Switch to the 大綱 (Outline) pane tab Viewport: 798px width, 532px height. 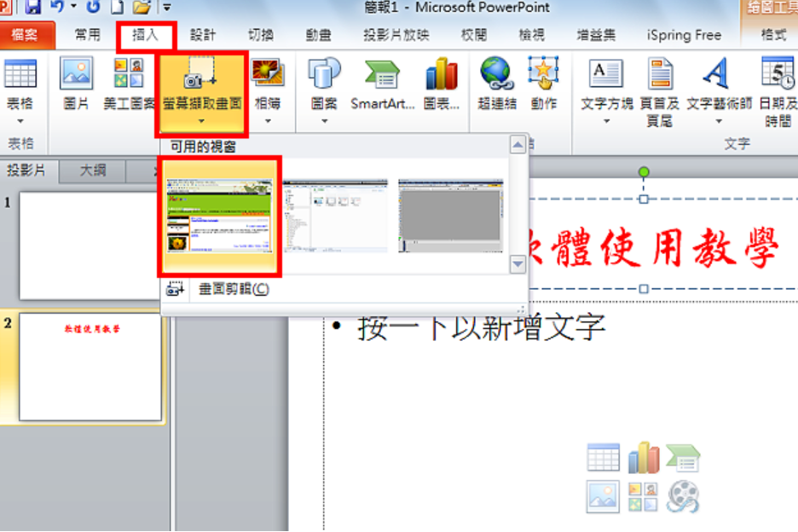coord(93,171)
